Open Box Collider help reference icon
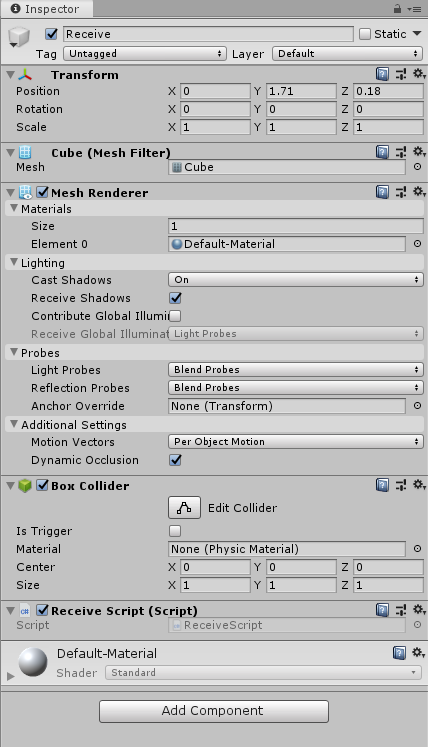428x747 pixels. [x=382, y=485]
